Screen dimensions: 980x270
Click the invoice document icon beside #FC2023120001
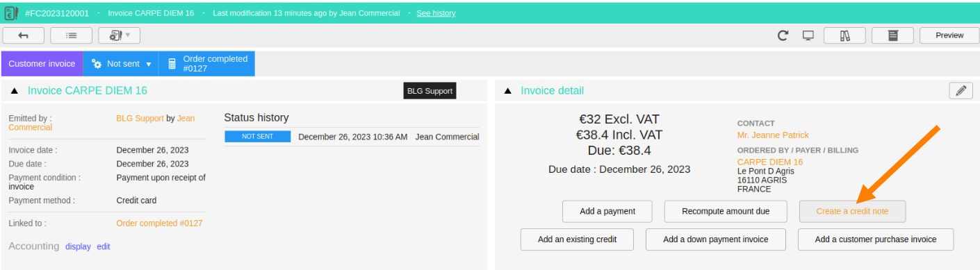11,13
